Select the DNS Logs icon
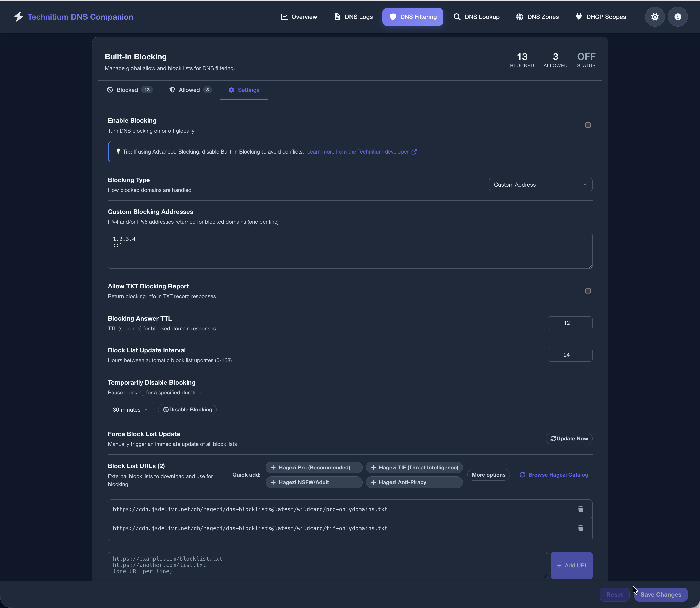The height and width of the screenshot is (608, 700). tap(337, 17)
